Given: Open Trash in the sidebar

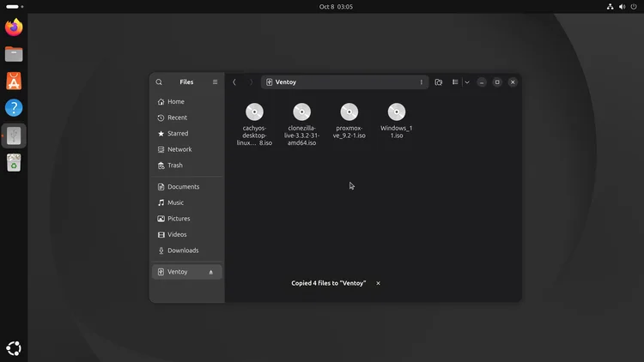Looking at the screenshot, I should 187,166.
